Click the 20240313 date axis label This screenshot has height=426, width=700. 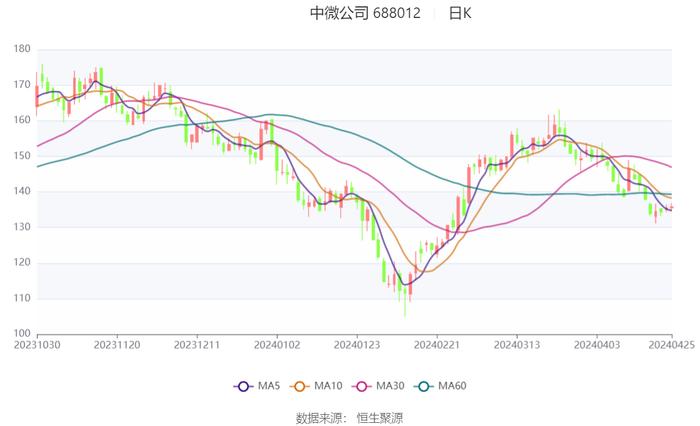[517, 345]
